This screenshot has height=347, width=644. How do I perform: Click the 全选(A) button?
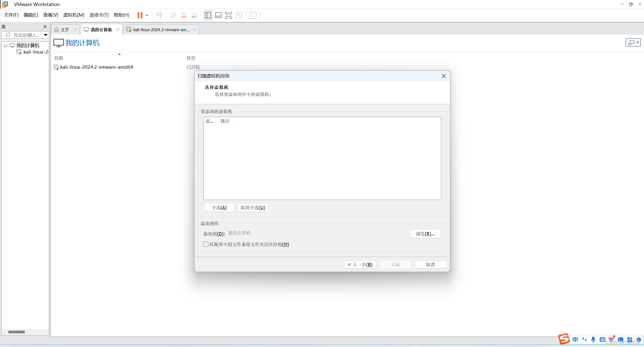point(219,208)
